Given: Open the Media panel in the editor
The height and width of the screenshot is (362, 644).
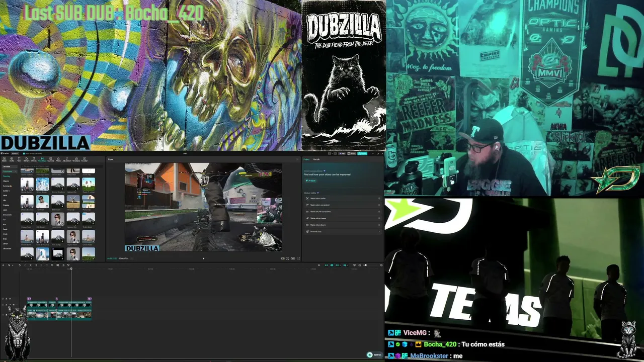Looking at the screenshot, I should [x=5, y=159].
